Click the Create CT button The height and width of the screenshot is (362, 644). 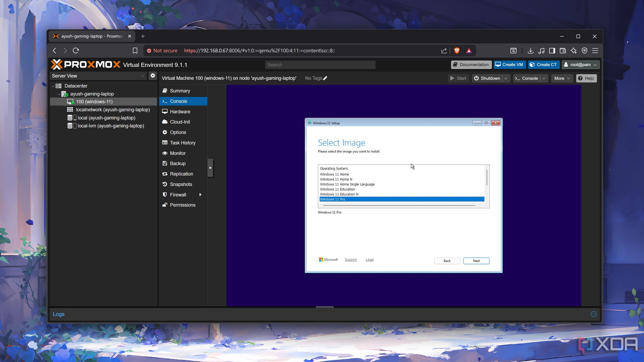[x=544, y=65]
